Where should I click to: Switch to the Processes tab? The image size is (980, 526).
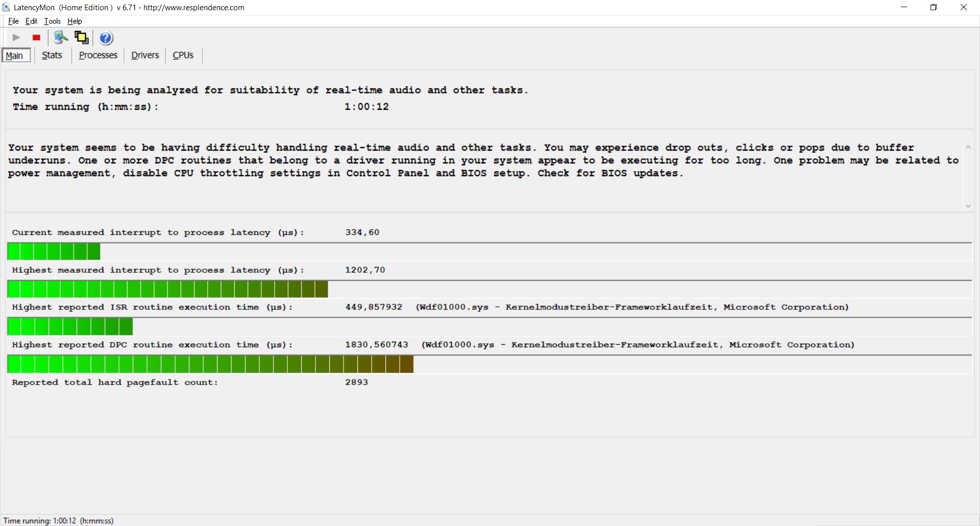pyautogui.click(x=98, y=55)
